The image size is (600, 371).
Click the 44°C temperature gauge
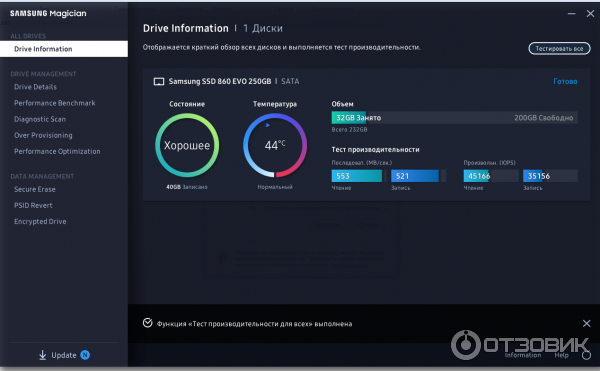tap(275, 145)
